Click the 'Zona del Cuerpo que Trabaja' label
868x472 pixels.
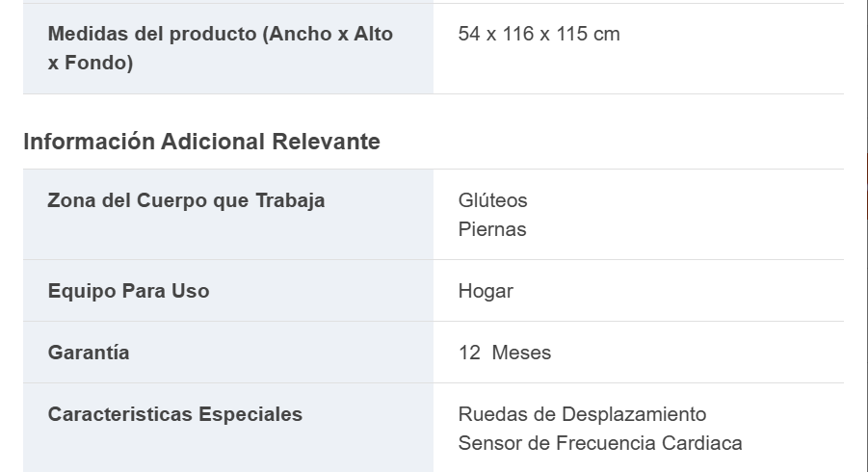click(186, 200)
